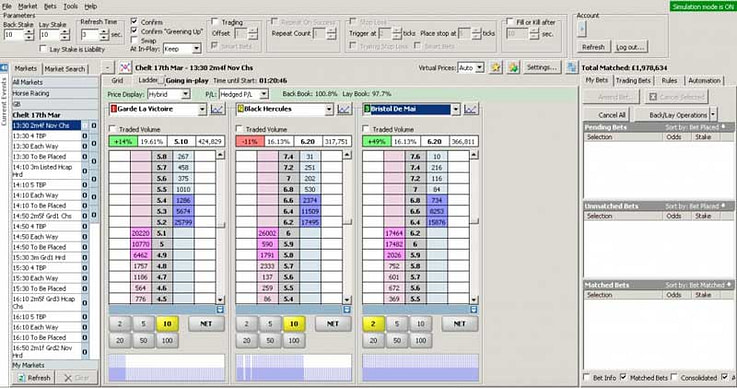Open the Price Display Hybrid dropdown

coord(186,94)
